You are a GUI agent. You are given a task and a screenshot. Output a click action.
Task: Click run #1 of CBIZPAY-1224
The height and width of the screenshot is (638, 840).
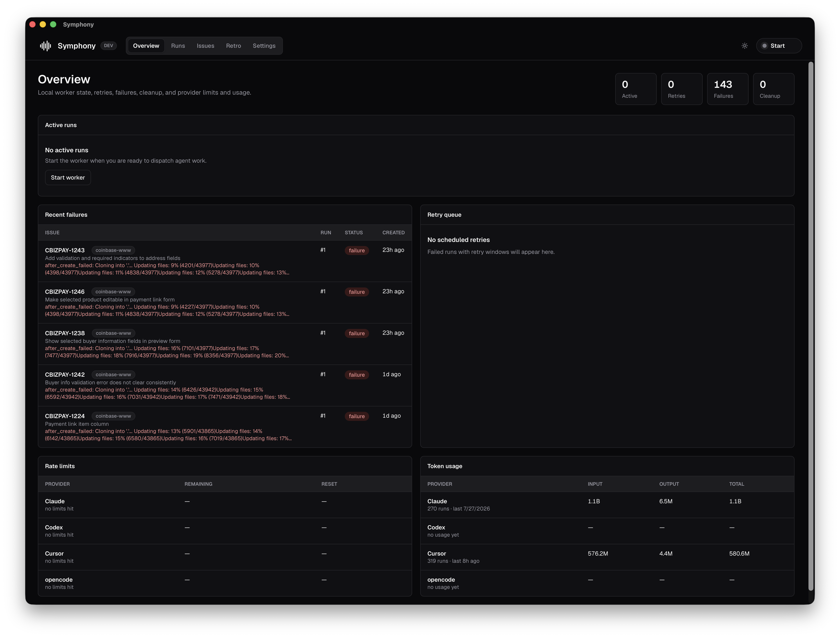coord(323,415)
